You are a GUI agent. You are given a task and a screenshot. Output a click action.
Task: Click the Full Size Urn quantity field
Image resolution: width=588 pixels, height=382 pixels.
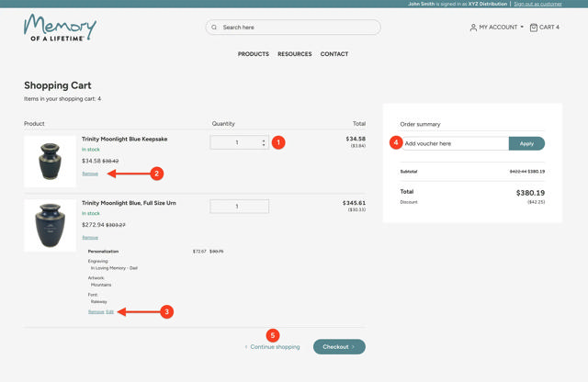coord(239,207)
